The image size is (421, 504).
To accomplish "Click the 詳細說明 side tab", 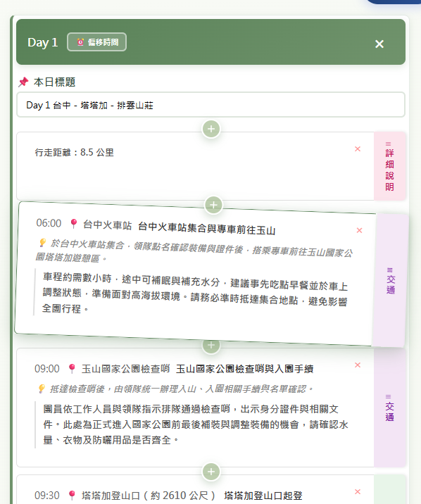I will point(389,166).
